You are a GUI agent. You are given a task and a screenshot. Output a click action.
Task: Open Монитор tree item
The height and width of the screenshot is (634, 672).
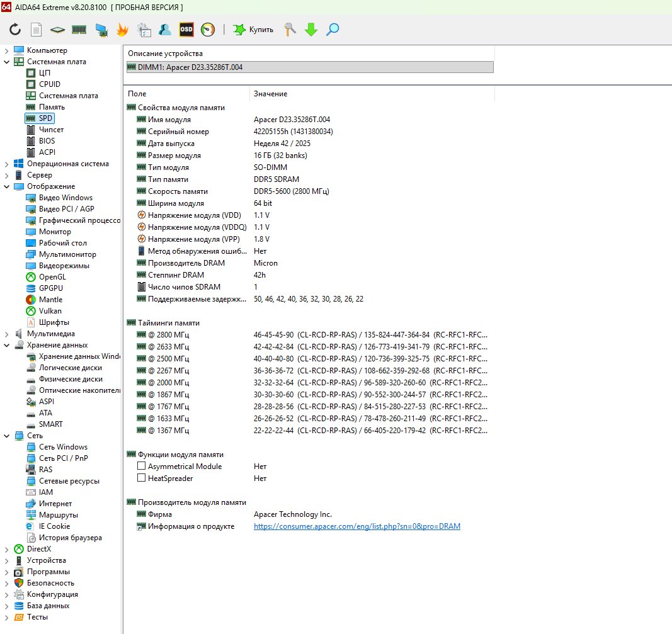(x=55, y=232)
